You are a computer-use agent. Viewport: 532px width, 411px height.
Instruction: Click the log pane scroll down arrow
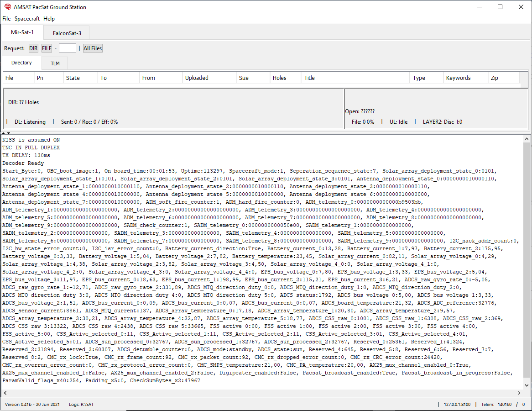pyautogui.click(x=527, y=385)
